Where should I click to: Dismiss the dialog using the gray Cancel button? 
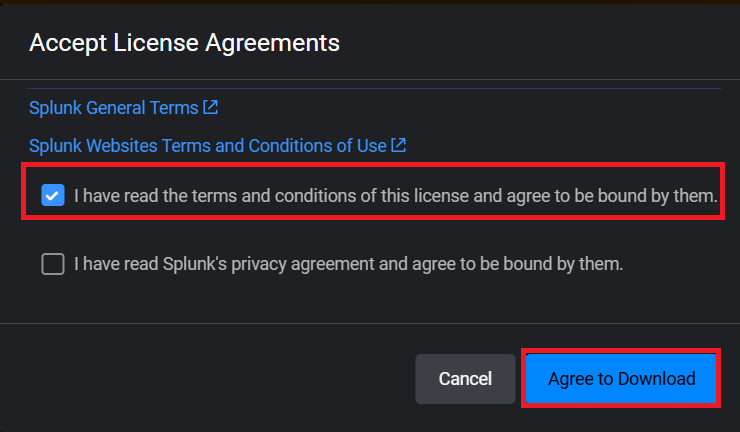tap(465, 379)
